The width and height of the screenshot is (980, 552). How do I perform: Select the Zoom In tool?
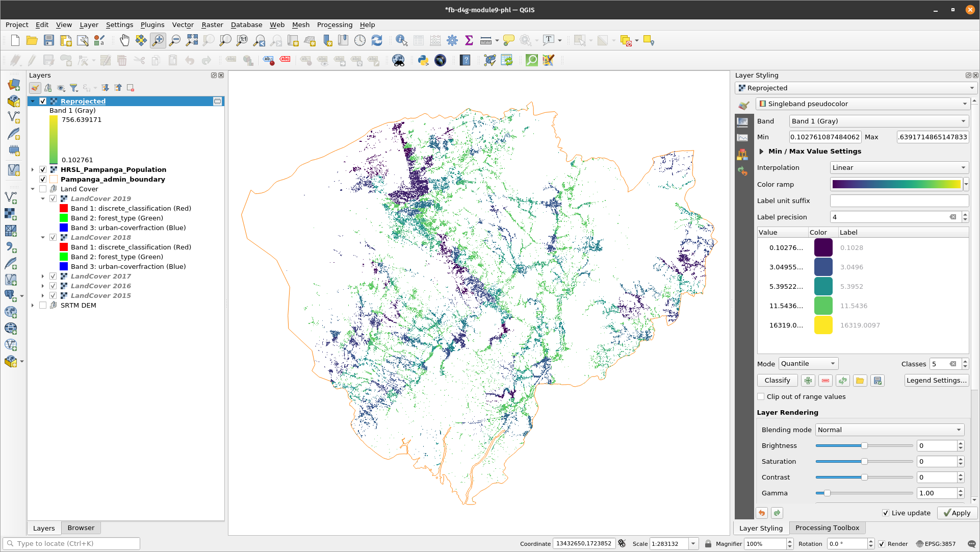(x=158, y=41)
